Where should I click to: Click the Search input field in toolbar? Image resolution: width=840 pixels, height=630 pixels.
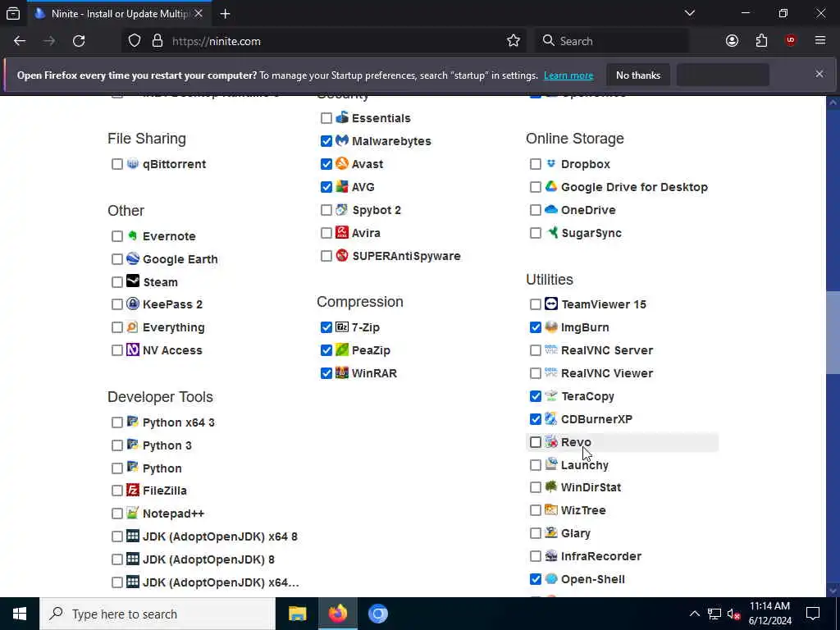612,41
